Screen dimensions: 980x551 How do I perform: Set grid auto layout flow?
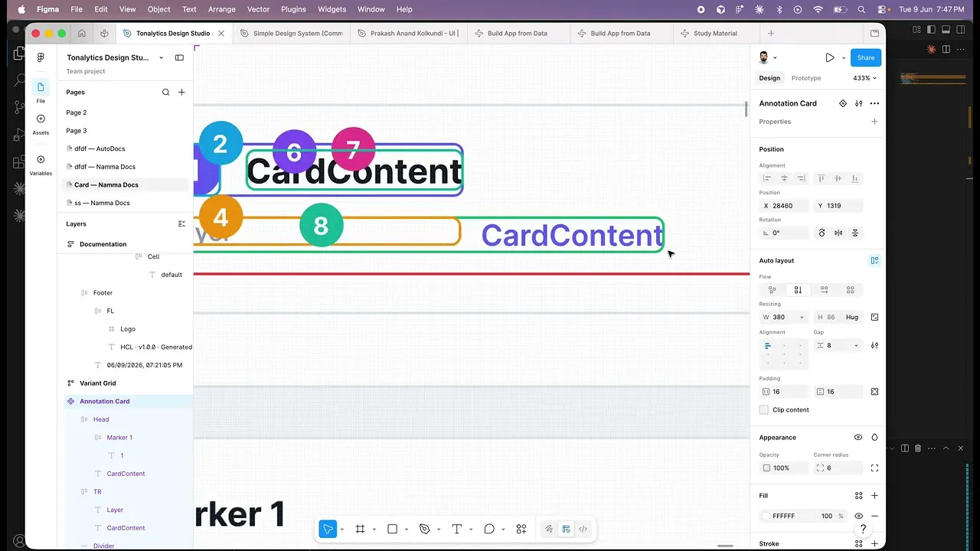[850, 290]
